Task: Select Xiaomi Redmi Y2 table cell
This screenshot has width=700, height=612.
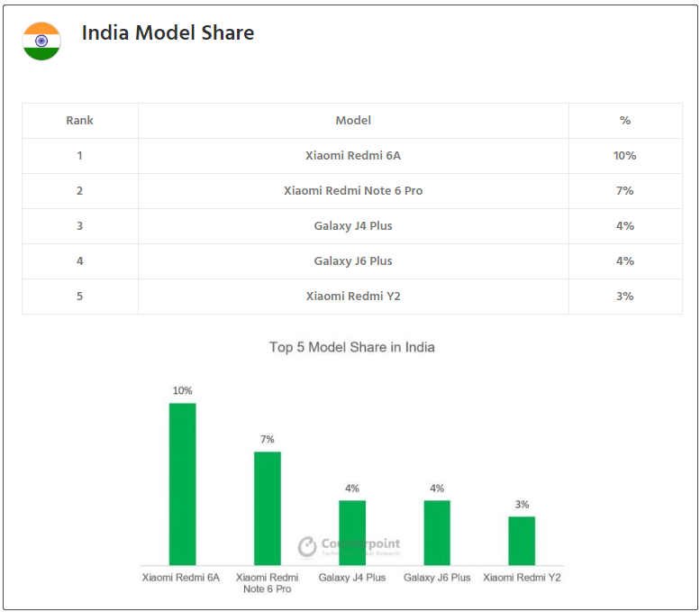Action: point(353,296)
